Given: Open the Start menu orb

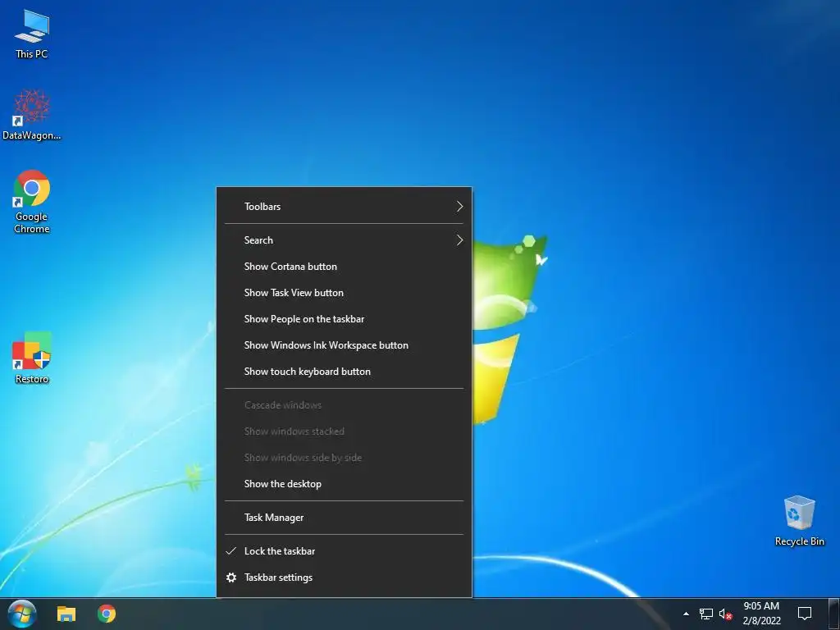Looking at the screenshot, I should point(22,614).
